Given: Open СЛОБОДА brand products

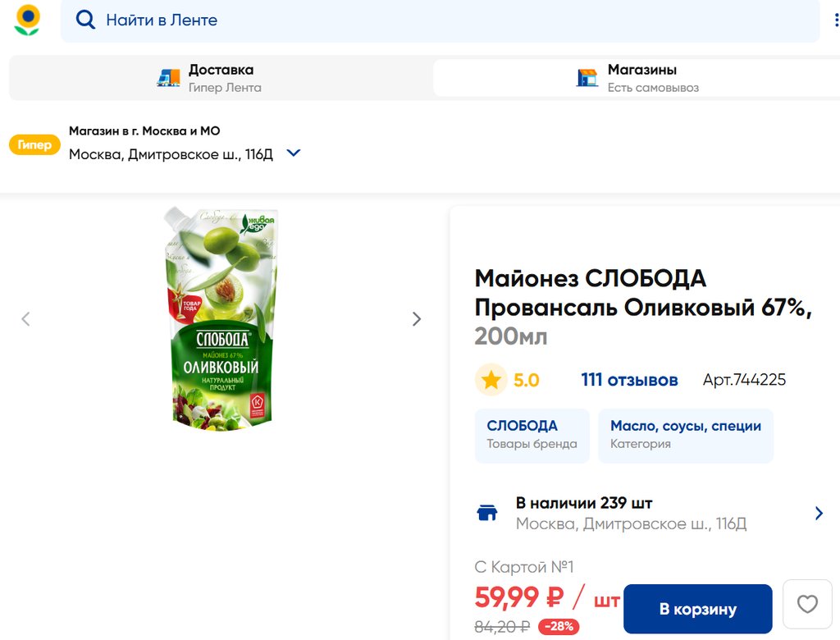Looking at the screenshot, I should click(x=532, y=435).
